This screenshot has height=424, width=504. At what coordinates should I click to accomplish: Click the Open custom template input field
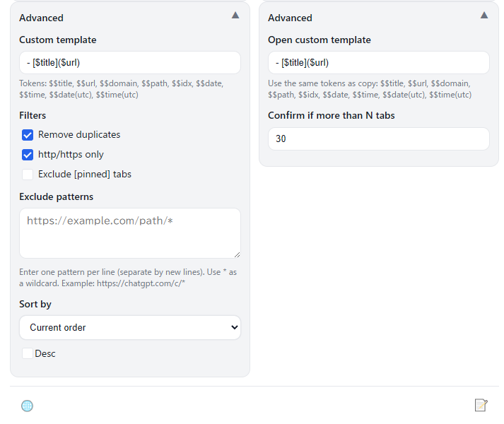(x=379, y=63)
